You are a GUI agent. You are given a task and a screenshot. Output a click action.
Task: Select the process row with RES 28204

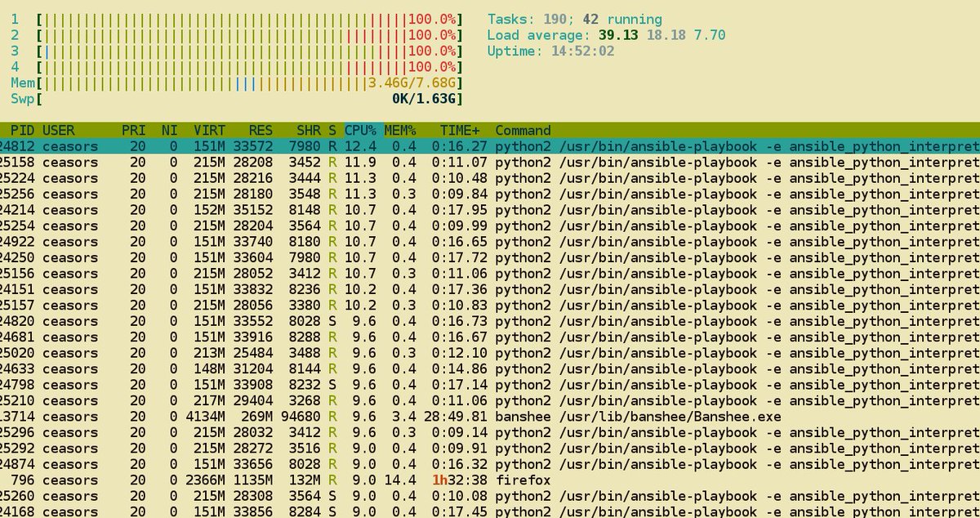(x=490, y=226)
